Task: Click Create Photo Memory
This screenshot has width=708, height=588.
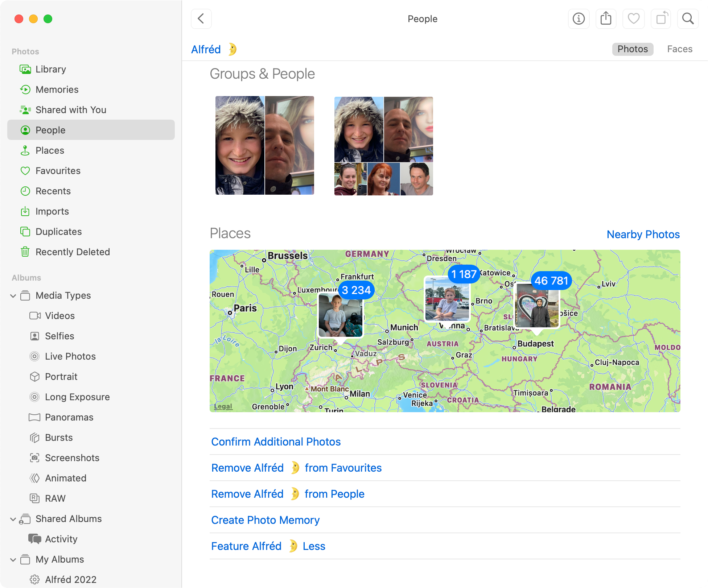Action: coord(265,520)
